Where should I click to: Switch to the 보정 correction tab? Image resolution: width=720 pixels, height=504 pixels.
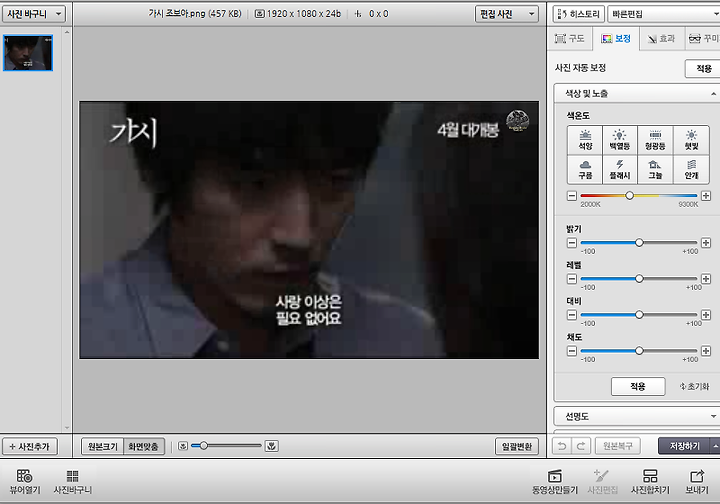[x=616, y=39]
